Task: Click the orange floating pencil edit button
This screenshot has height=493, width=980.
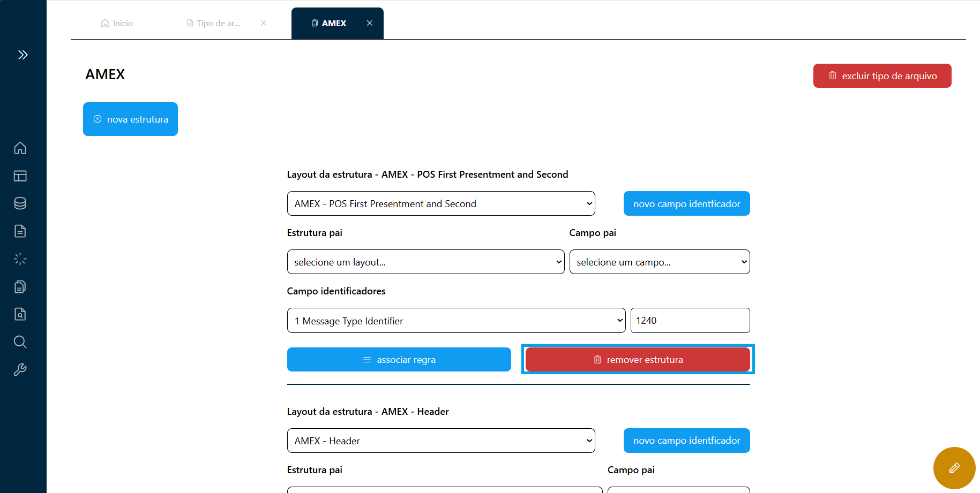Action: (954, 468)
